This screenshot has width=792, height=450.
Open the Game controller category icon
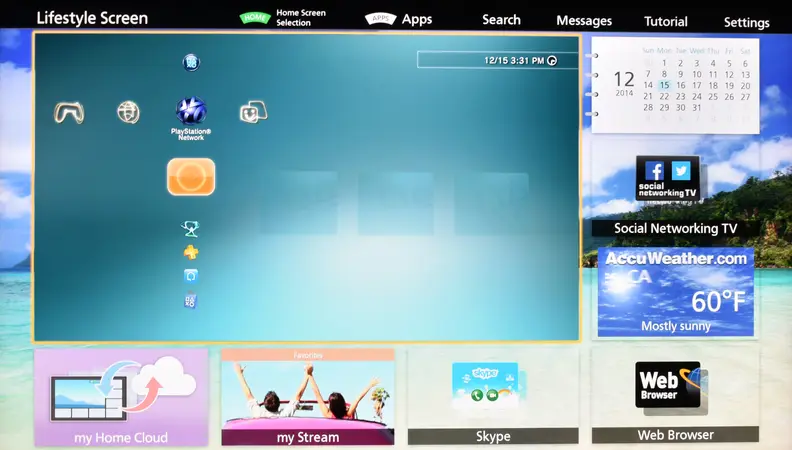(x=69, y=113)
